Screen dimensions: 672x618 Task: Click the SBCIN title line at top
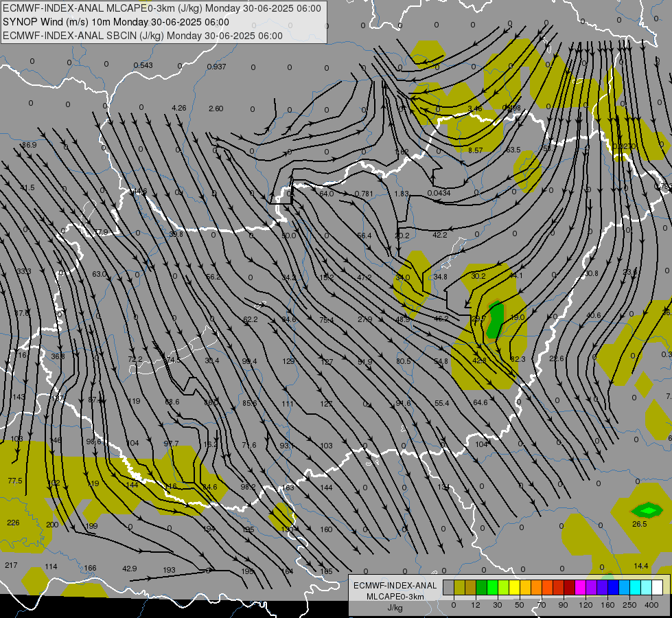click(x=143, y=36)
